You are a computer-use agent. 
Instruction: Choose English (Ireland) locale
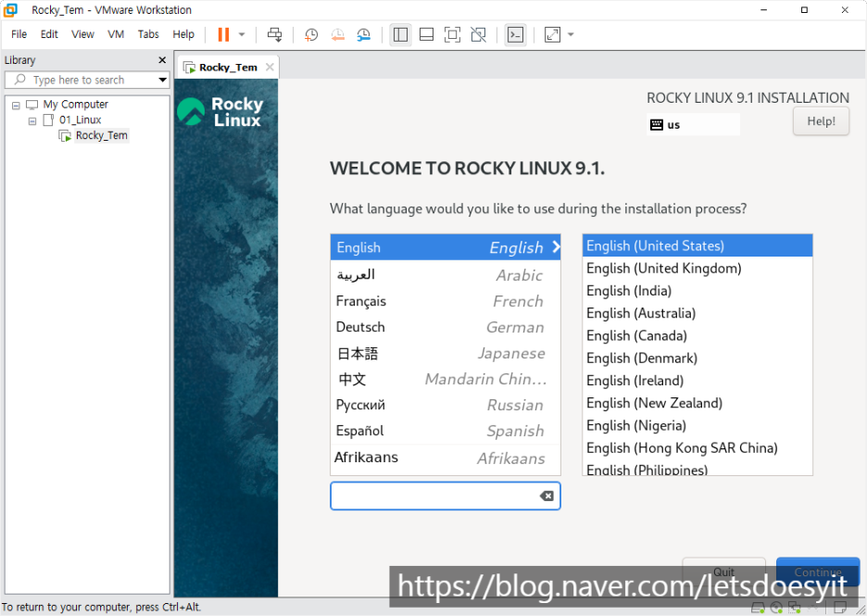pyautogui.click(x=697, y=381)
